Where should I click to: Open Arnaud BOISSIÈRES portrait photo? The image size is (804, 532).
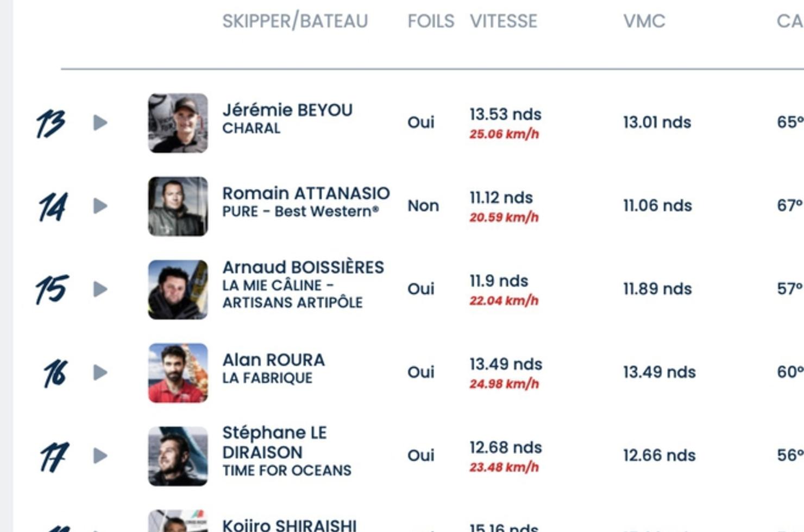pyautogui.click(x=178, y=289)
